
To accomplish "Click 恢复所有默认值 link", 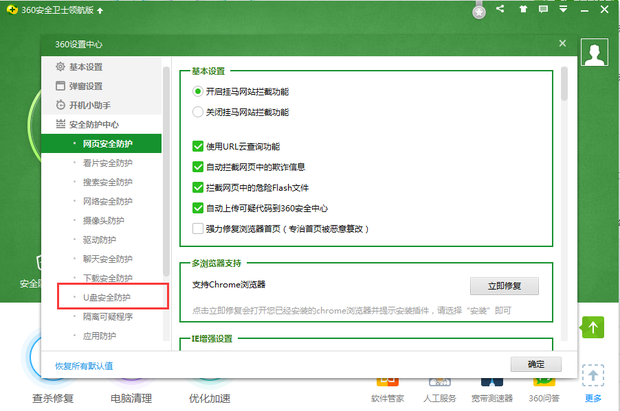I will click(x=84, y=366).
